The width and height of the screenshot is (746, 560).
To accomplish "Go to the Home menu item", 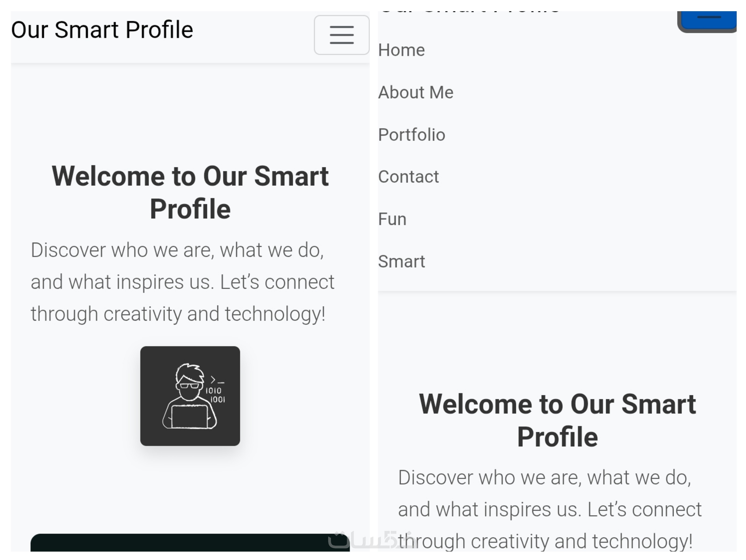I will (x=401, y=50).
